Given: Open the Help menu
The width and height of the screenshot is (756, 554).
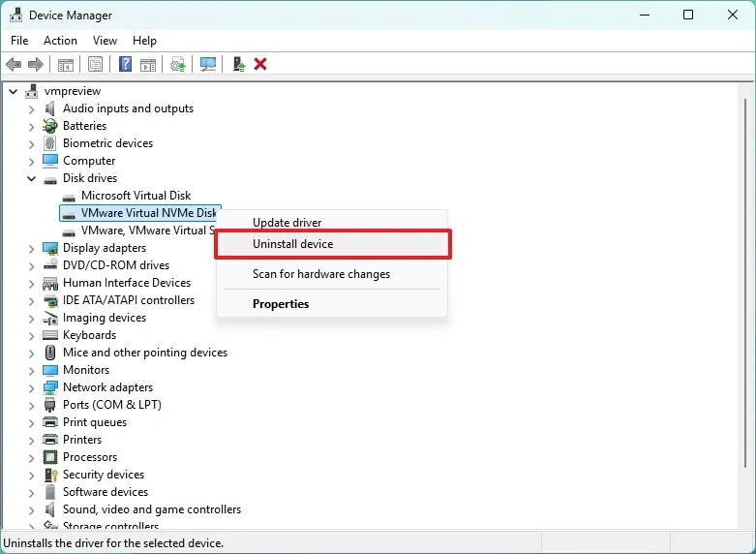Looking at the screenshot, I should [x=144, y=41].
